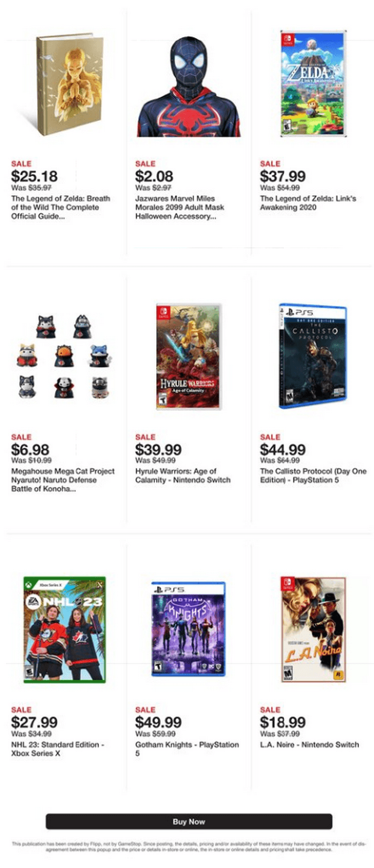The height and width of the screenshot is (868, 374).
Task: Open Hyrule Warriors: Age of Calamity title link
Action: click(183, 476)
